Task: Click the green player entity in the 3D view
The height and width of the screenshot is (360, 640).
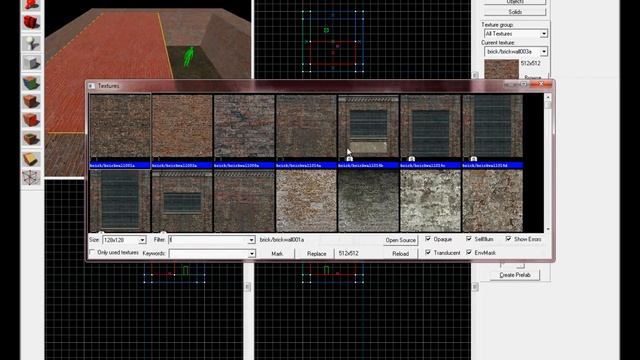Action: [189, 57]
